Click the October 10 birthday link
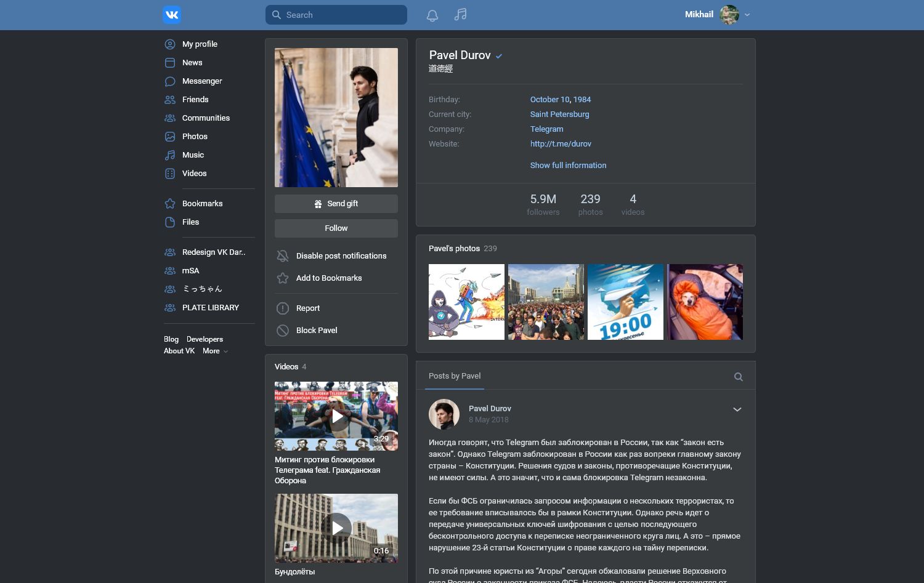The image size is (924, 583). tap(550, 100)
